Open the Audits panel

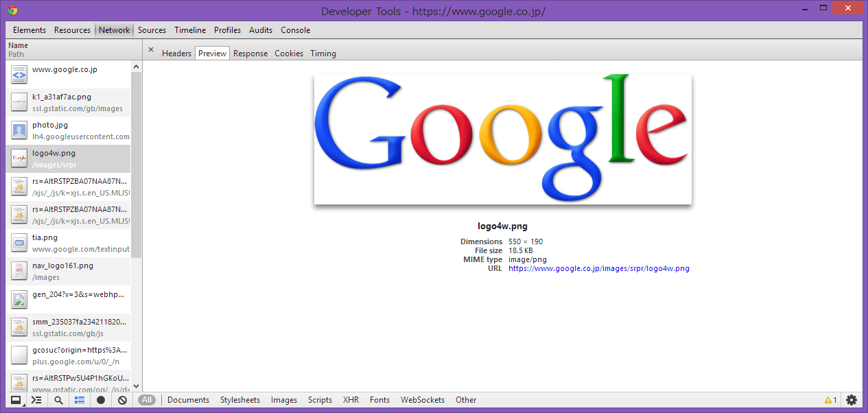tap(261, 30)
